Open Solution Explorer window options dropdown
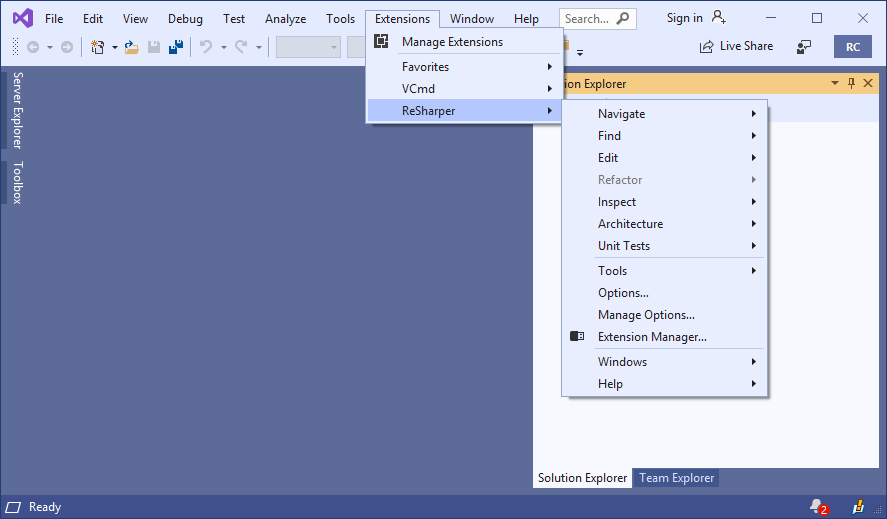The height and width of the screenshot is (519, 887). (x=835, y=84)
